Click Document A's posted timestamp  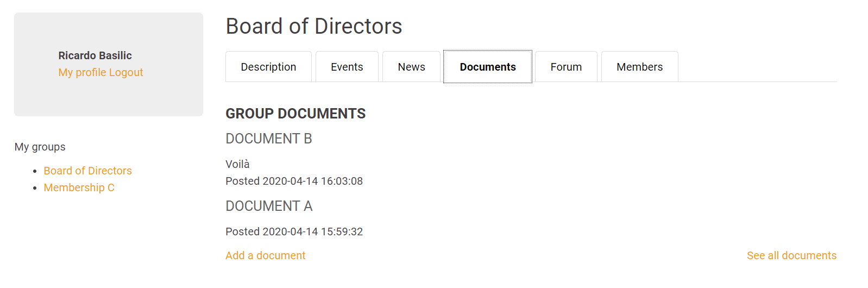click(294, 231)
